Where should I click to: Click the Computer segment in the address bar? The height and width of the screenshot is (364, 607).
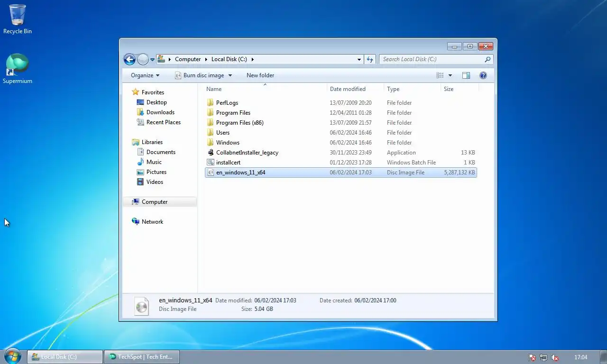click(188, 59)
